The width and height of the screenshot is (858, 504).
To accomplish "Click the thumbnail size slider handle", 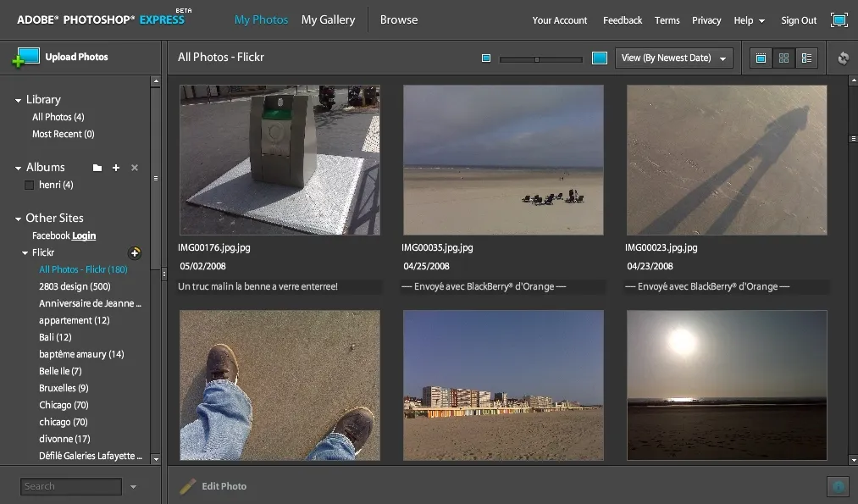I will click(x=537, y=59).
